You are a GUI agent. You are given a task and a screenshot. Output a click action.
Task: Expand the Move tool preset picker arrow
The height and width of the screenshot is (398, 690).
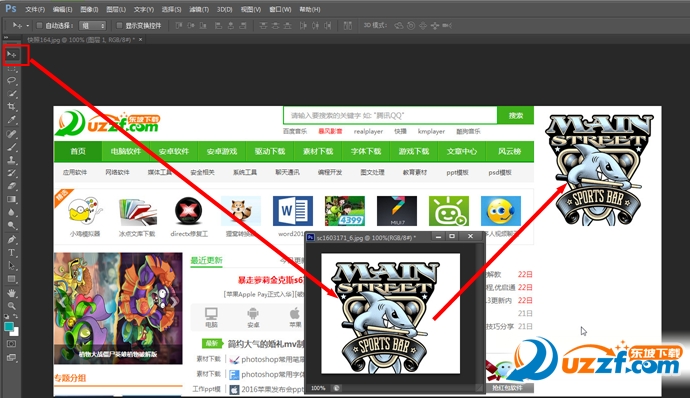pyautogui.click(x=28, y=26)
